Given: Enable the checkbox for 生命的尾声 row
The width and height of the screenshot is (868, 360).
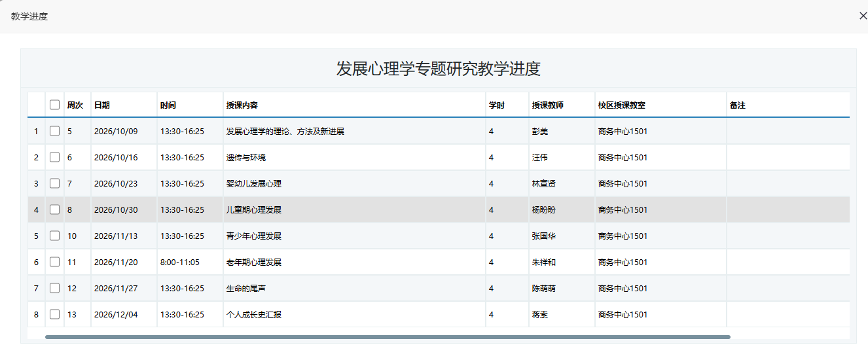Looking at the screenshot, I should 54,288.
